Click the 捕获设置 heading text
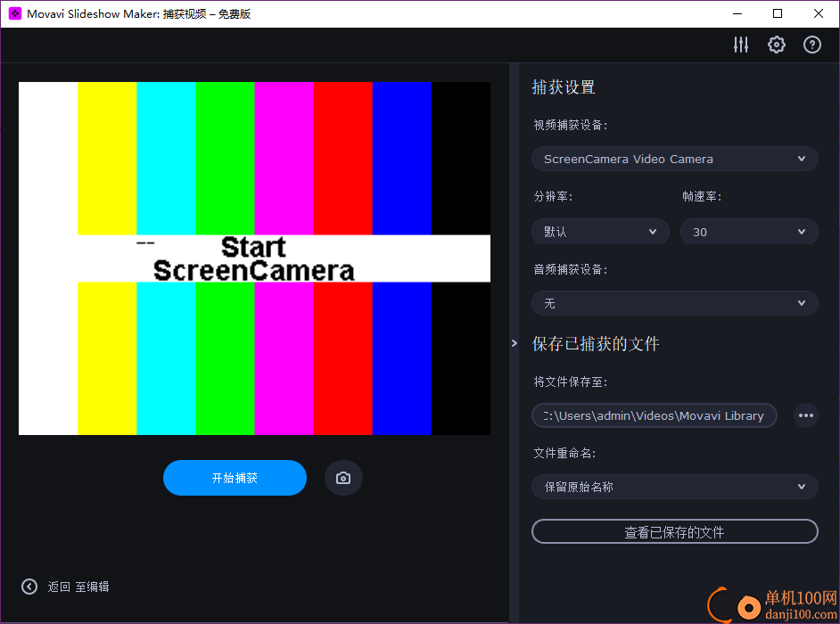This screenshot has height=624, width=840. [x=564, y=87]
